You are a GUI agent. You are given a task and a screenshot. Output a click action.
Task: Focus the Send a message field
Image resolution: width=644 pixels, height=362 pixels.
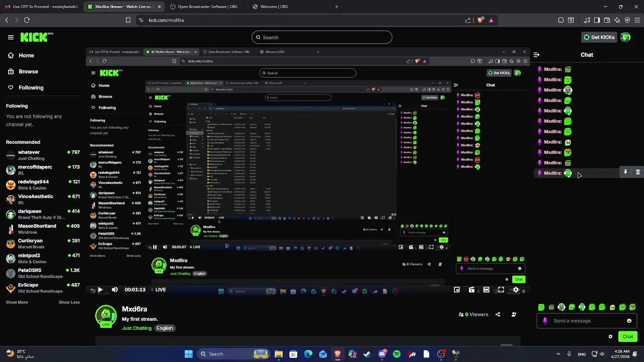(587, 321)
